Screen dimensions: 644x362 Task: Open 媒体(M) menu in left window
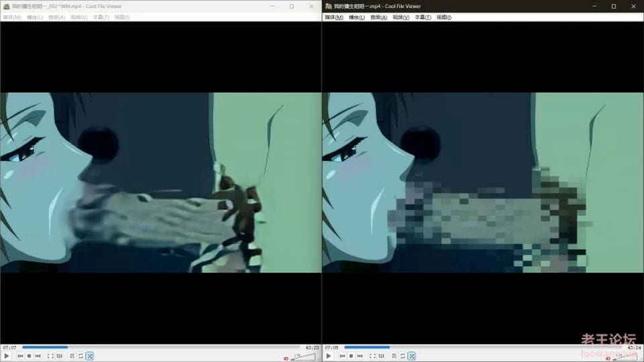tap(12, 17)
